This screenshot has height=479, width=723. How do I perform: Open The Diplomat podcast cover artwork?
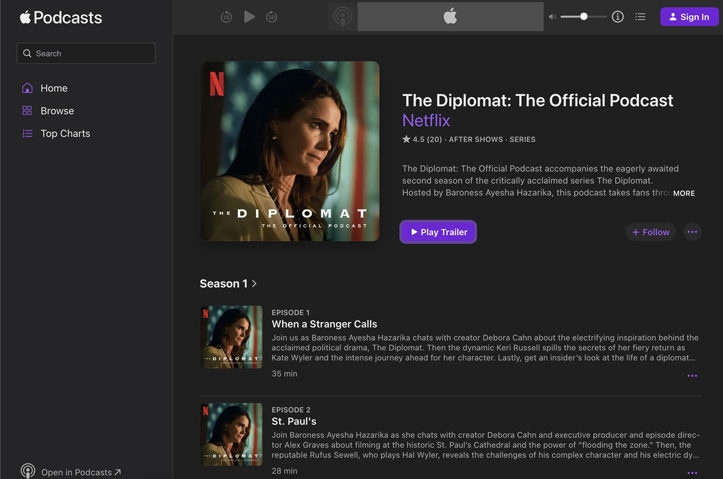(x=290, y=151)
